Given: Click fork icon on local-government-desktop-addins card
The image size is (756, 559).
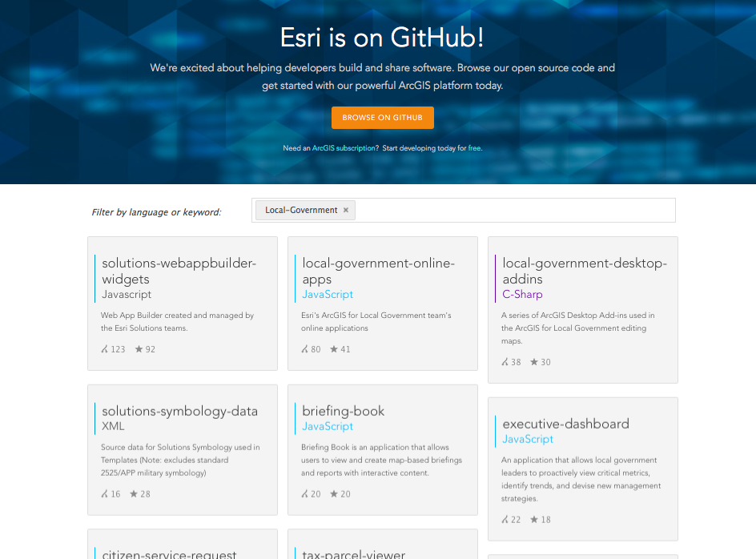Looking at the screenshot, I should [505, 362].
